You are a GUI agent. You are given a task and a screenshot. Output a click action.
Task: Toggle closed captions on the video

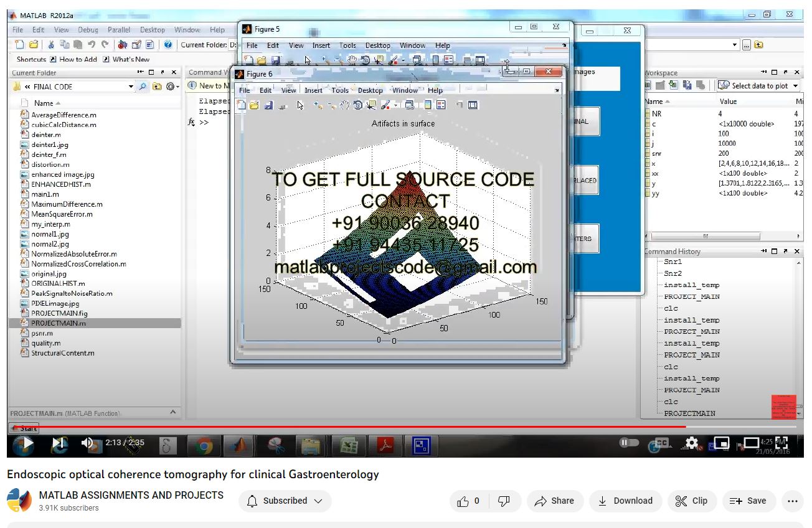pos(661,443)
